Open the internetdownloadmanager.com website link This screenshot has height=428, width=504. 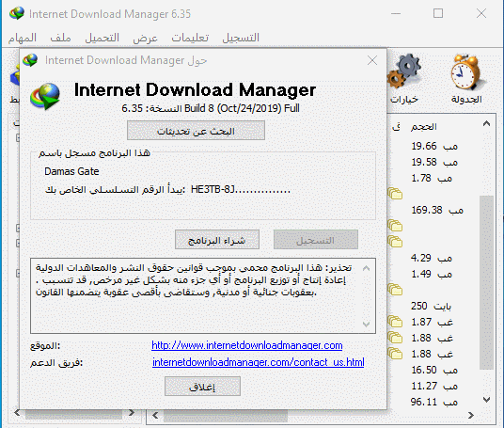pos(247,345)
